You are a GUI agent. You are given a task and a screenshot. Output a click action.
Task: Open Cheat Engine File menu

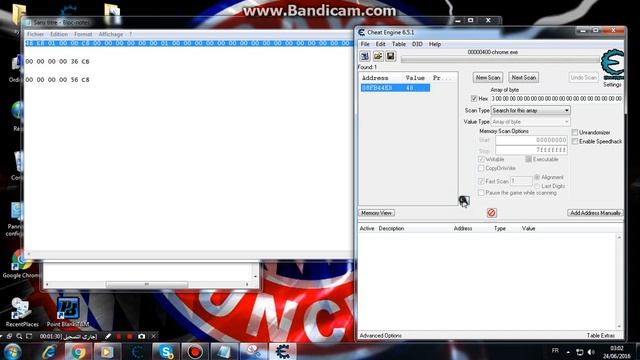click(x=365, y=44)
